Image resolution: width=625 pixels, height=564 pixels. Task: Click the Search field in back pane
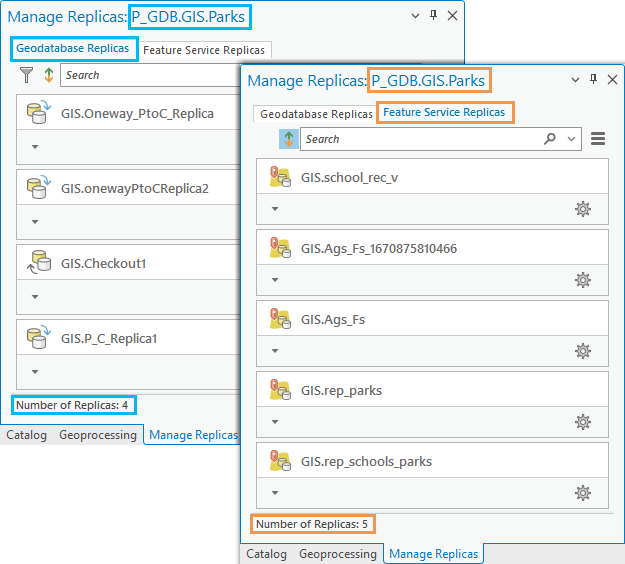(150, 75)
